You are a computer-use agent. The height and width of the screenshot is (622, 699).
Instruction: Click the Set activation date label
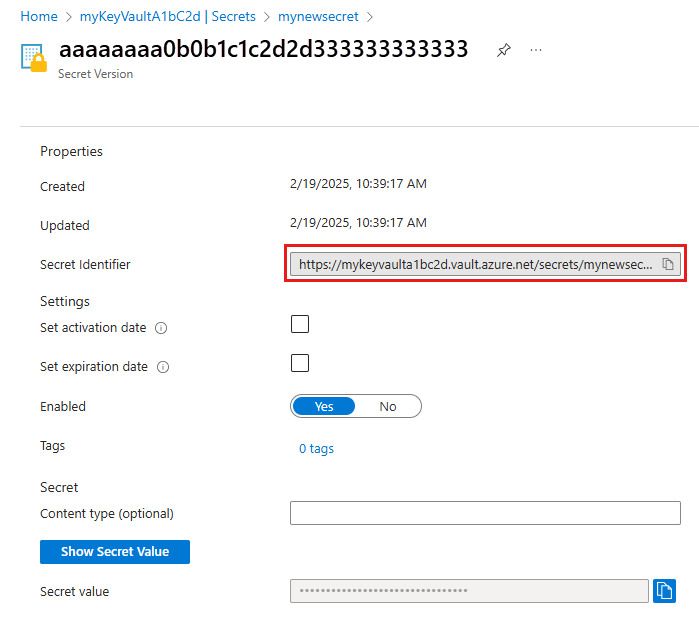[x=93, y=328]
